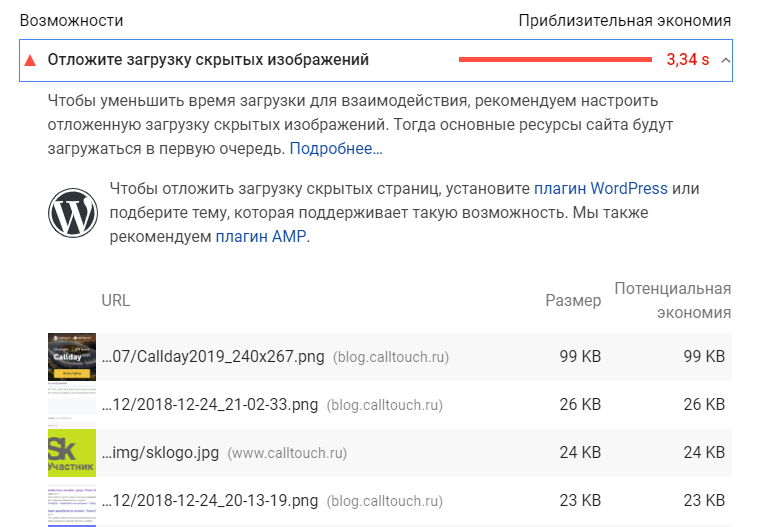The height and width of the screenshot is (527, 763).
Task: Click the Callday2019_240x267.png URL
Action: (213, 357)
